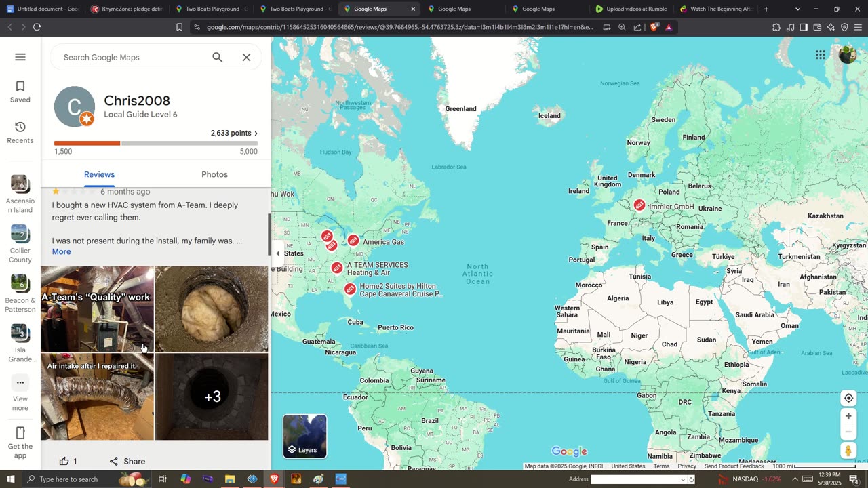868x488 pixels.
Task: Reload the page
Action: pyautogui.click(x=37, y=27)
